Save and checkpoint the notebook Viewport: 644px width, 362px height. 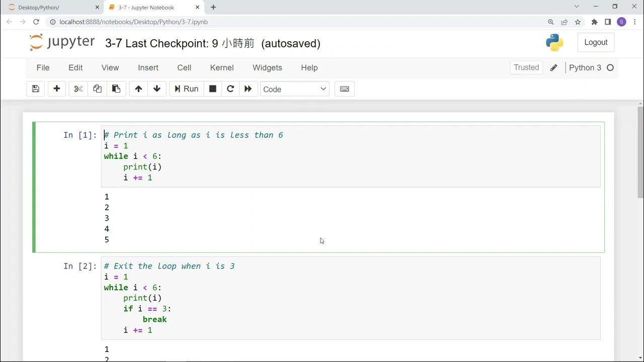tap(35, 89)
